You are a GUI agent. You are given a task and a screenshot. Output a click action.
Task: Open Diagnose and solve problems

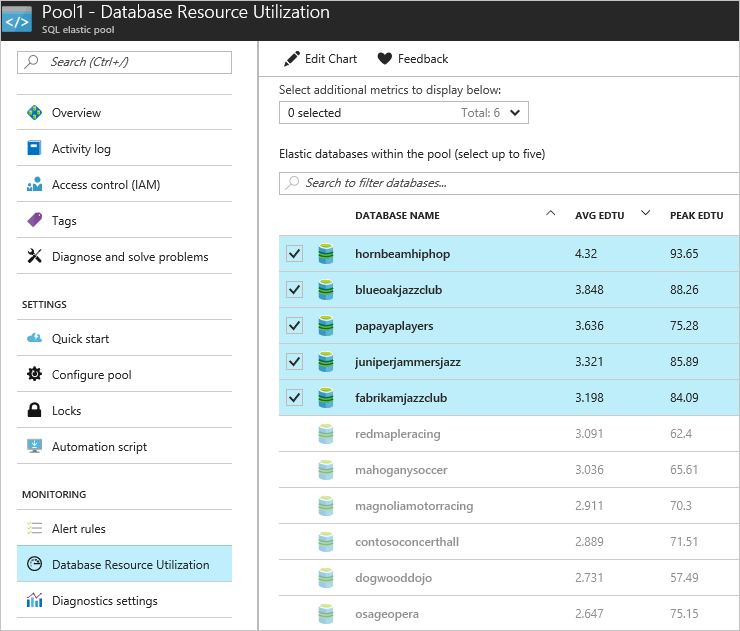click(125, 256)
